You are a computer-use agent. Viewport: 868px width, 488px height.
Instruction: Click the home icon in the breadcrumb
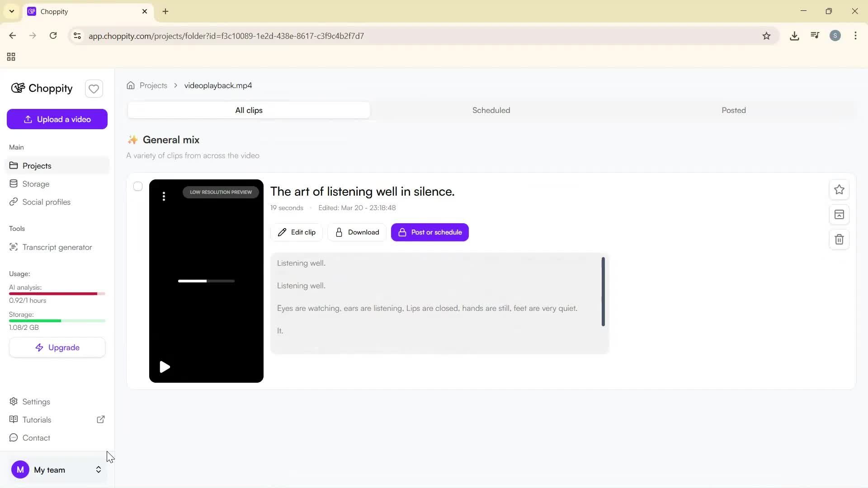pos(130,85)
